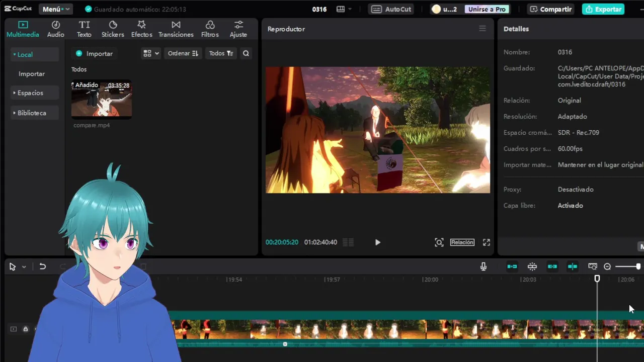Toggle preview axis

(573, 266)
